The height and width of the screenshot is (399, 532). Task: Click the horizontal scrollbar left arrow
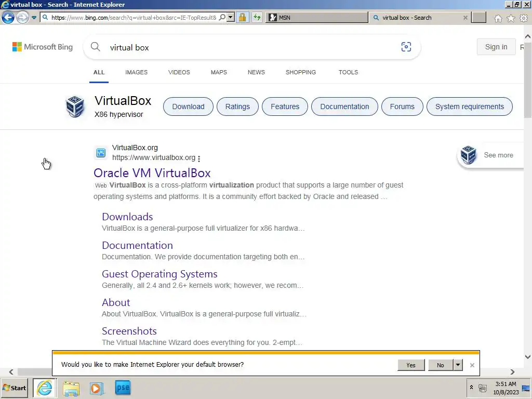[x=11, y=372]
